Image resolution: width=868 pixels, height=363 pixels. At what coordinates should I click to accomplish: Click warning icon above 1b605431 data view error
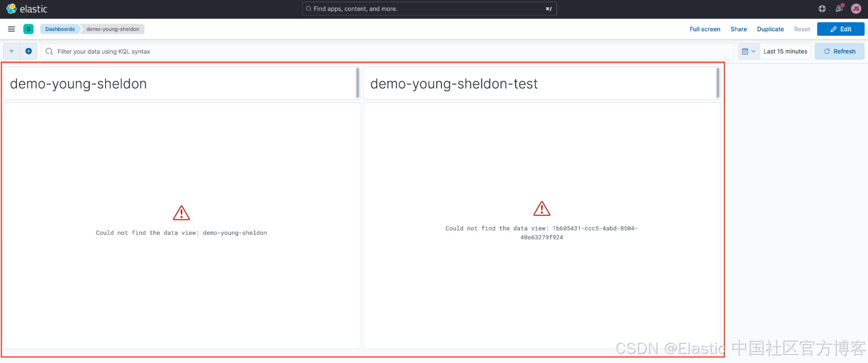tap(542, 209)
